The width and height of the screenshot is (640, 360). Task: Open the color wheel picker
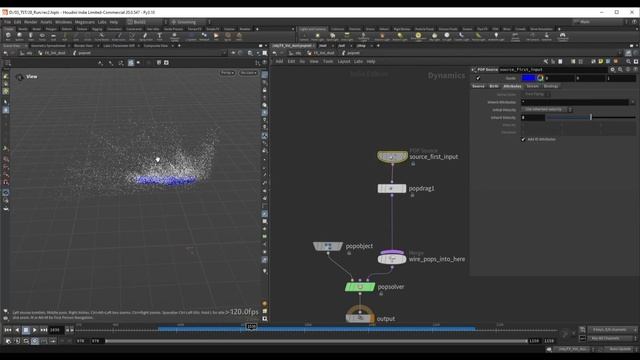pos(540,78)
